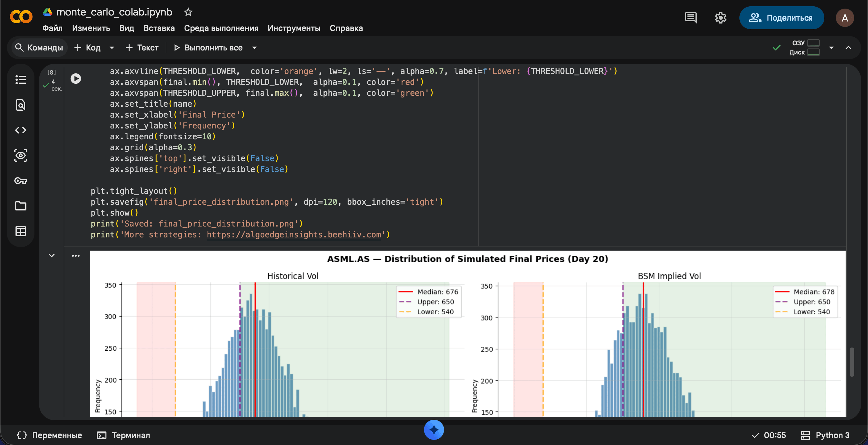
Task: Open find and replace sidebar icon
Action: pyautogui.click(x=21, y=105)
